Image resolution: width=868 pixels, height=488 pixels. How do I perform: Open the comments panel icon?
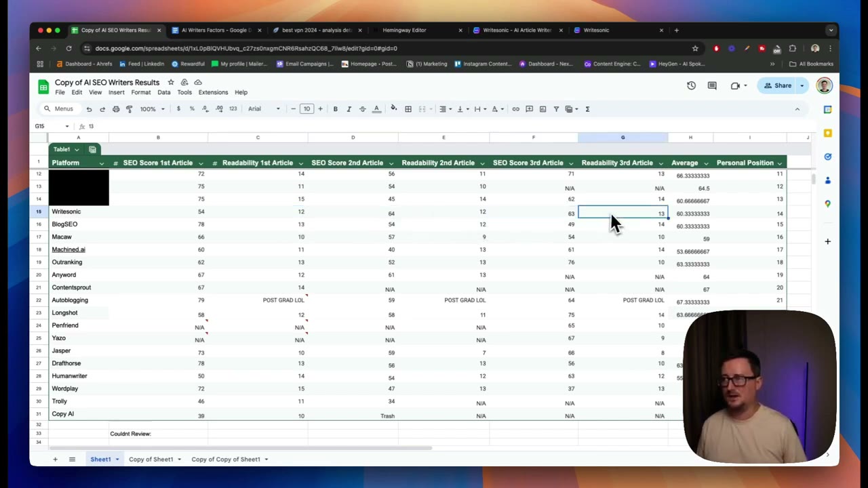click(x=712, y=85)
